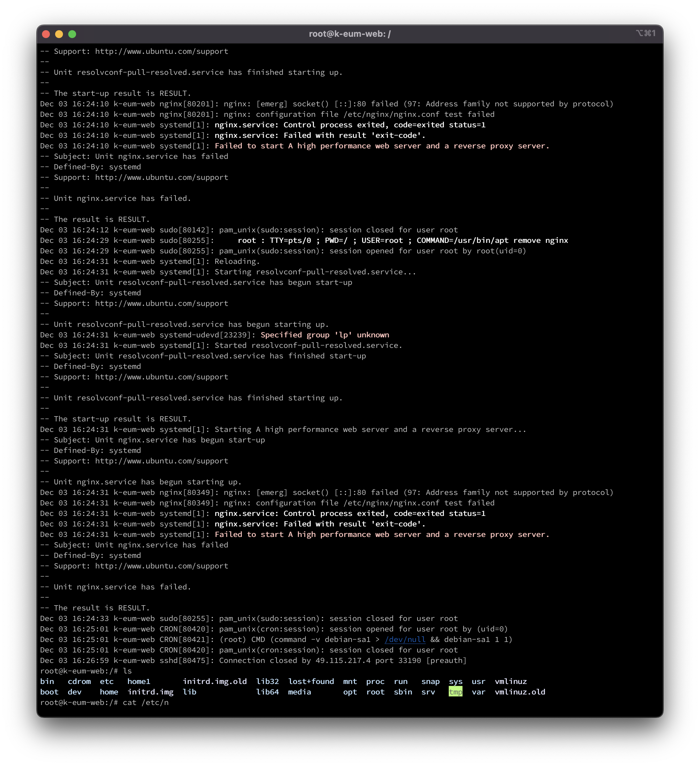
Task: Click the vmlinuz.old entry in ls output
Action: [x=520, y=692]
